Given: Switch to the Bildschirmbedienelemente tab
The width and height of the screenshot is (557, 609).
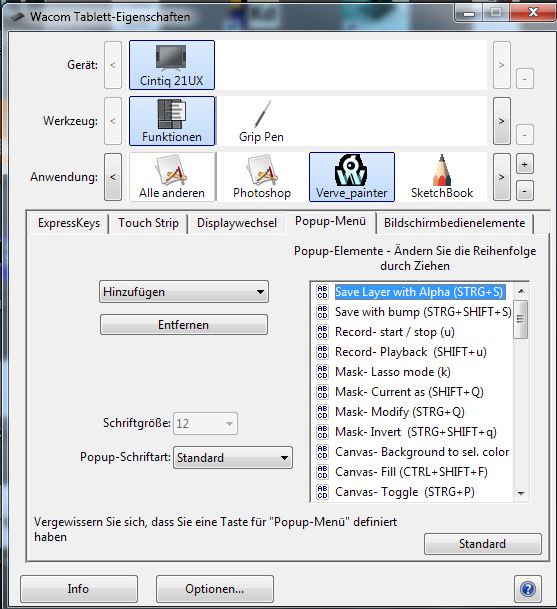Looking at the screenshot, I should 454,223.
